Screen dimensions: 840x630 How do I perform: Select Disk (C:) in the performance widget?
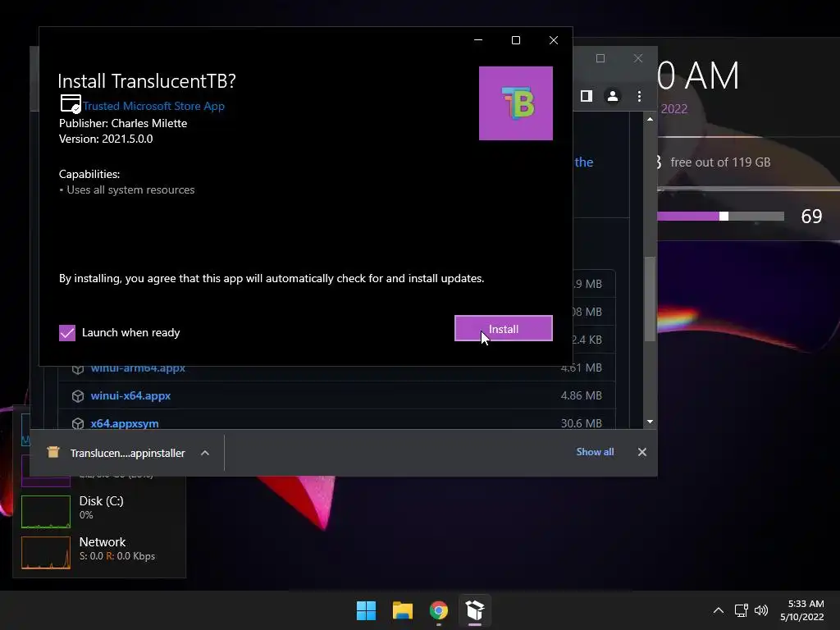[x=101, y=507]
